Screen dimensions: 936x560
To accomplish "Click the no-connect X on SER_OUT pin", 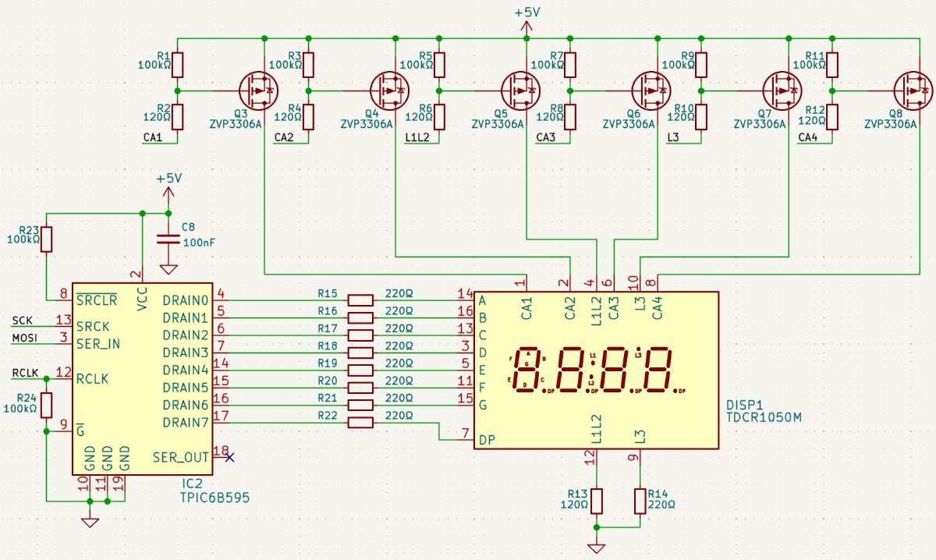I will pyautogui.click(x=229, y=458).
